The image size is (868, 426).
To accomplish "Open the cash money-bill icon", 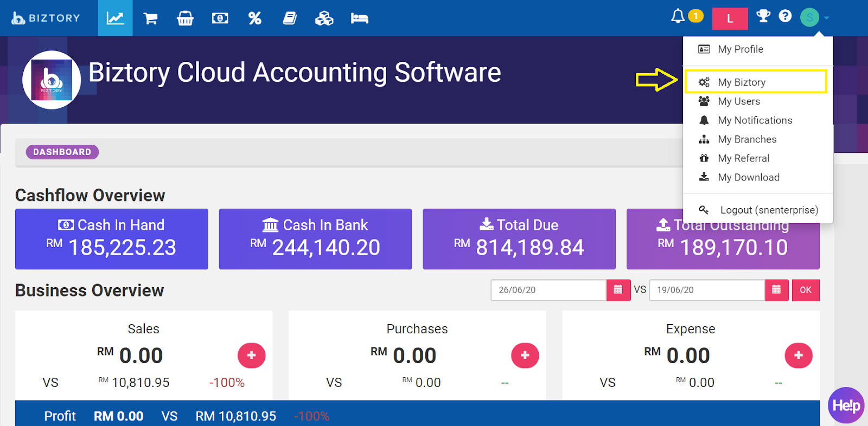I will (220, 18).
